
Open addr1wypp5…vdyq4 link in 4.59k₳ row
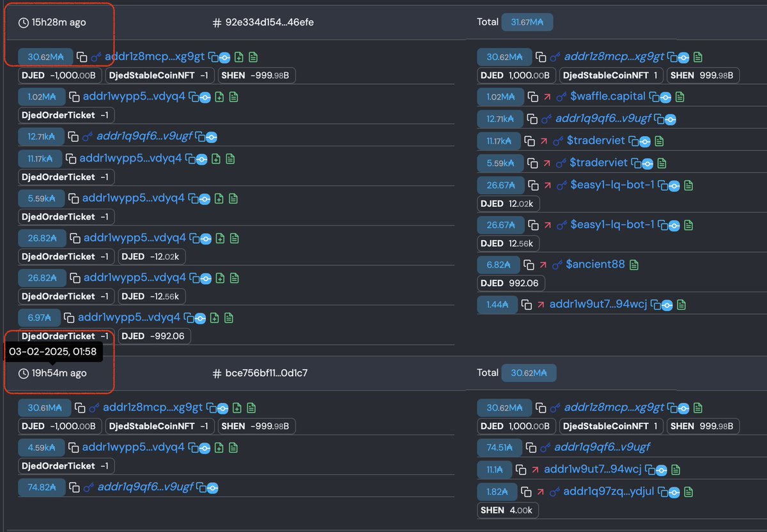134,447
